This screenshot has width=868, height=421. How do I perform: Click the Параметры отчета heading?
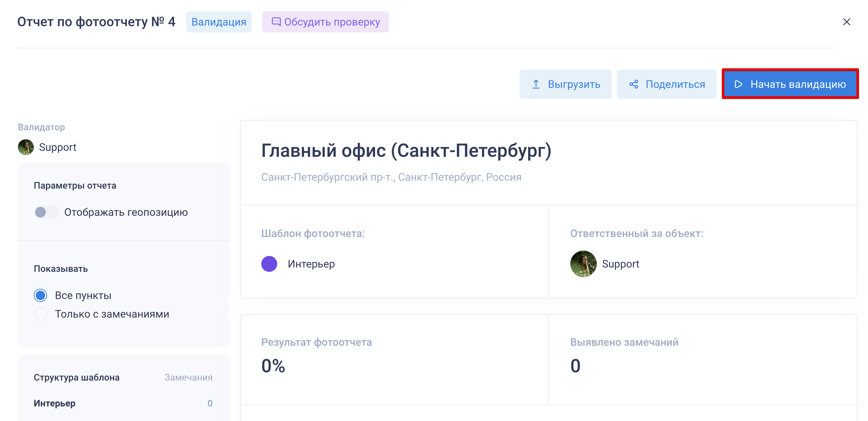pyautogui.click(x=75, y=186)
